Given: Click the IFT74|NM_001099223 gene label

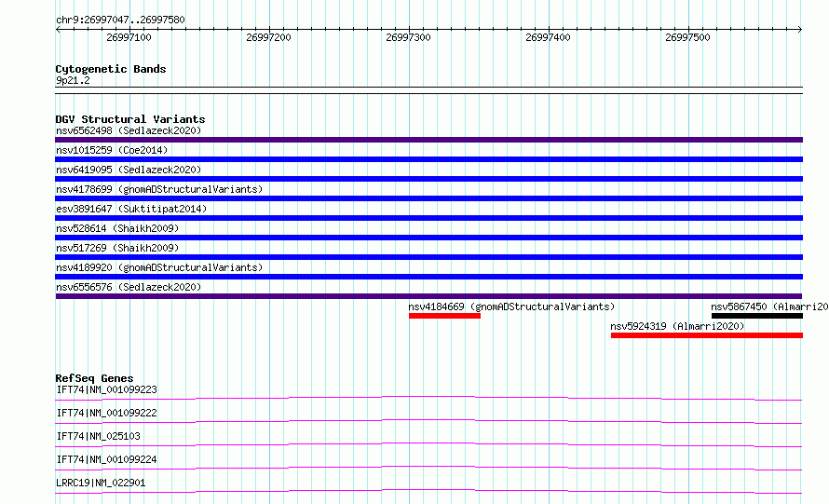Looking at the screenshot, I should (106, 389).
